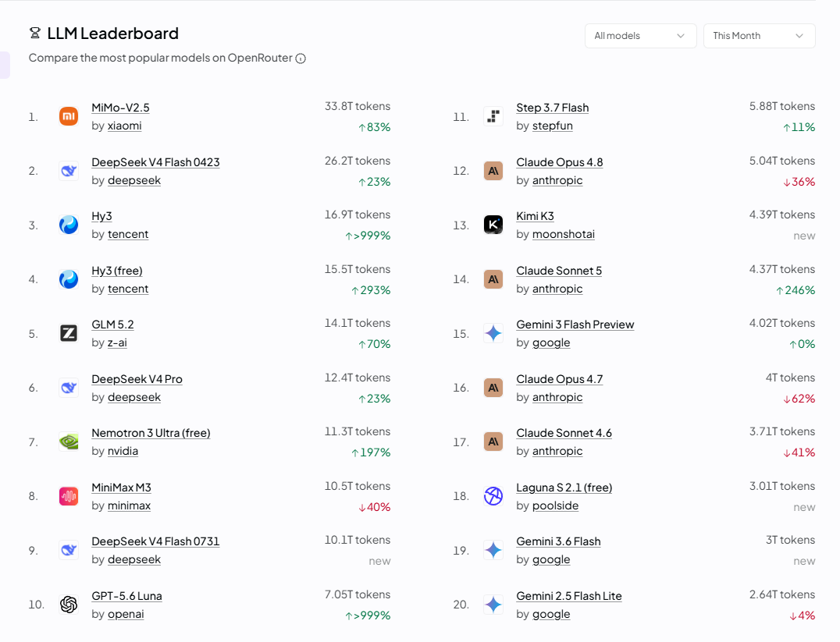Open the DeepSeek V4 Pro model link

tap(137, 379)
